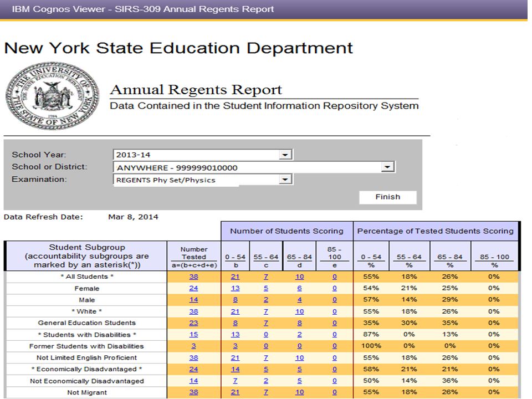The height and width of the screenshot is (399, 532).
Task: Open Not Economically Disadvantaged tested link 14
Action: tap(194, 381)
